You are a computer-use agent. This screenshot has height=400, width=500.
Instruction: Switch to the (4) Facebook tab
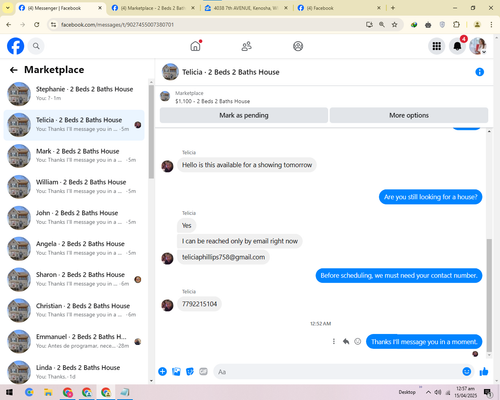[x=339, y=8]
